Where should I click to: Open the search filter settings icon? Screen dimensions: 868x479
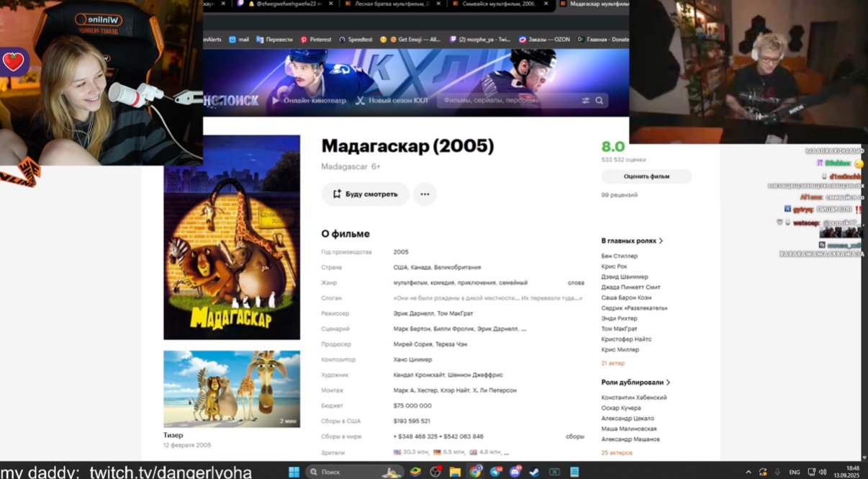pos(586,101)
